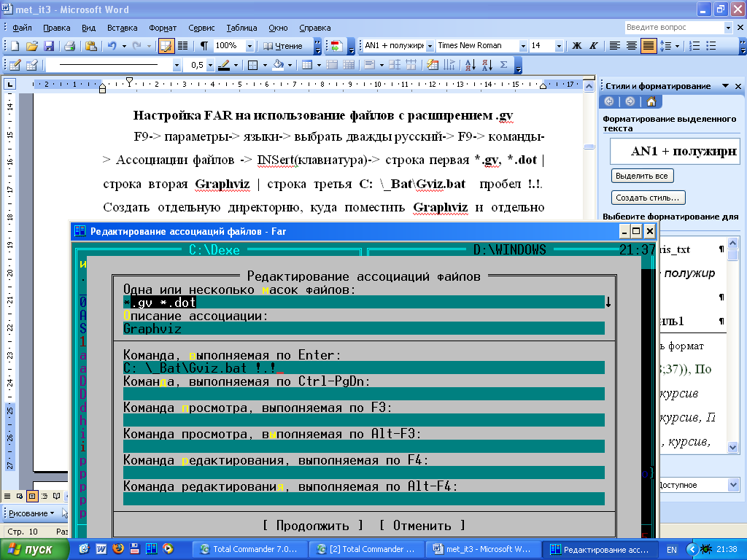Click the shading paint bucket color
Image resolution: width=747 pixels, height=560 pixels.
[278, 65]
